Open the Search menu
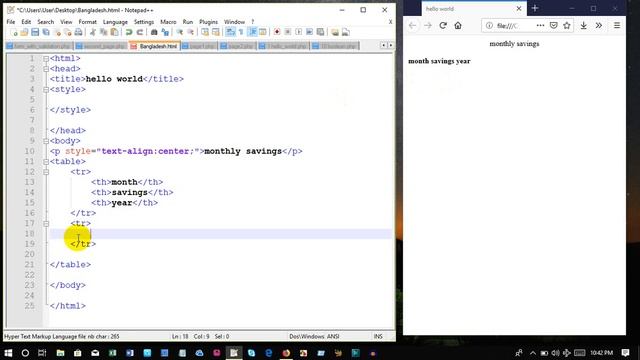640x360 pixels. (46, 22)
